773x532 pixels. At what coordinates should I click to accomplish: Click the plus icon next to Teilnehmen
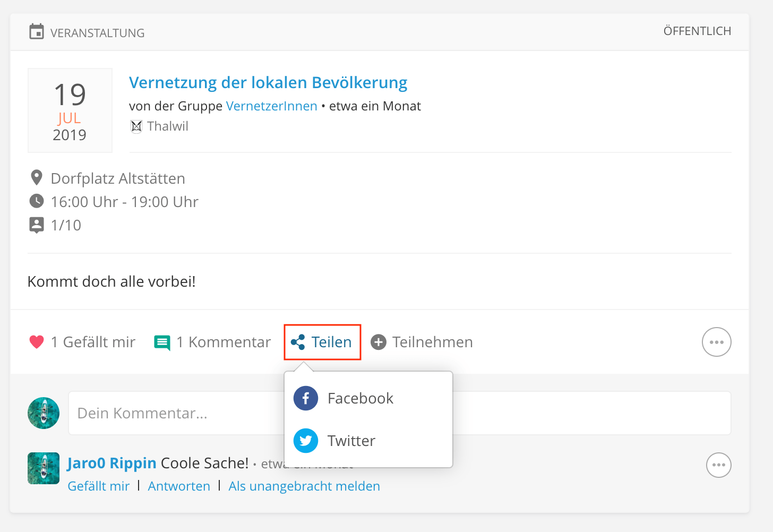click(x=378, y=342)
